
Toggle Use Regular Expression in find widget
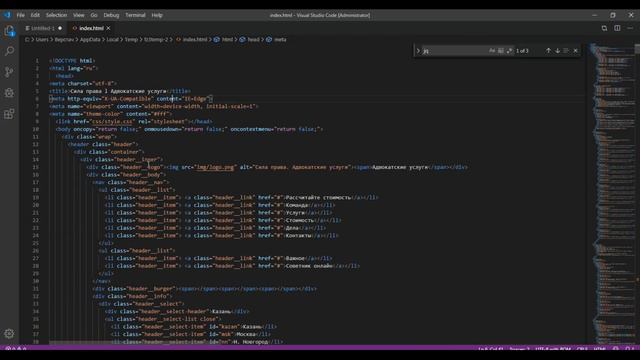[510, 51]
